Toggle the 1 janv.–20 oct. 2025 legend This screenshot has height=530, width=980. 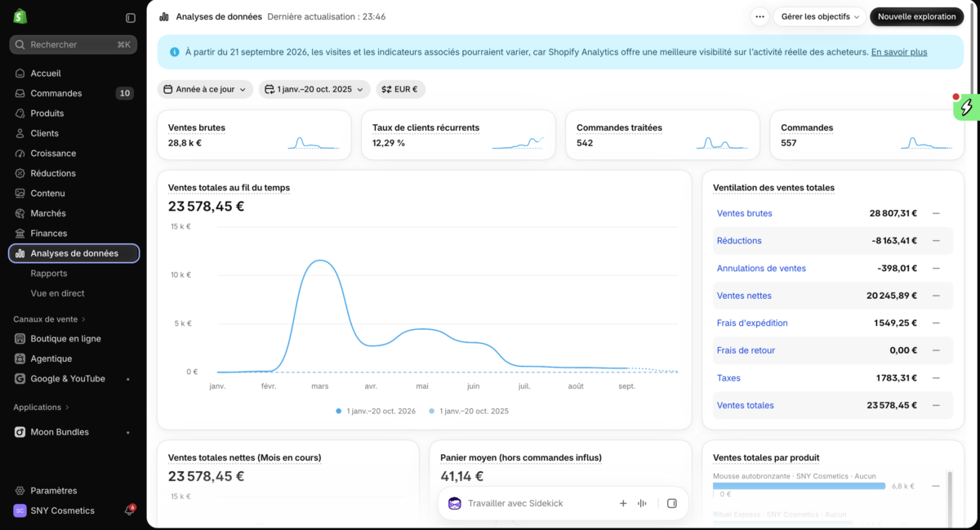[x=468, y=412]
